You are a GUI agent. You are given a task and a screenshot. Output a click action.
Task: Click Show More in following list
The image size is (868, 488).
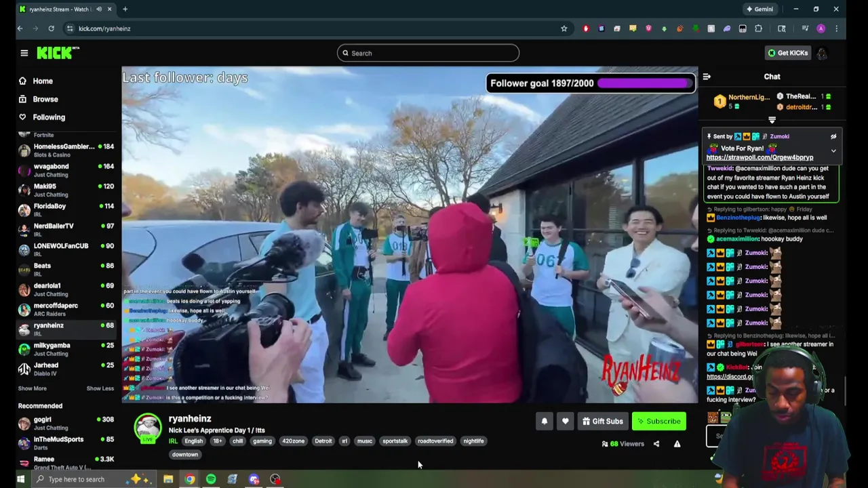click(33, 388)
